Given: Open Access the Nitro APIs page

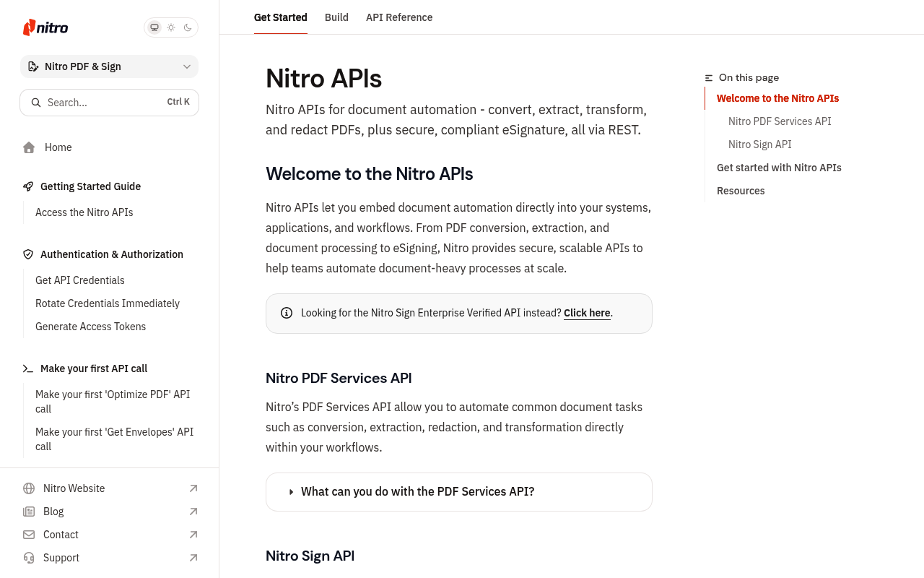Looking at the screenshot, I should tap(84, 212).
